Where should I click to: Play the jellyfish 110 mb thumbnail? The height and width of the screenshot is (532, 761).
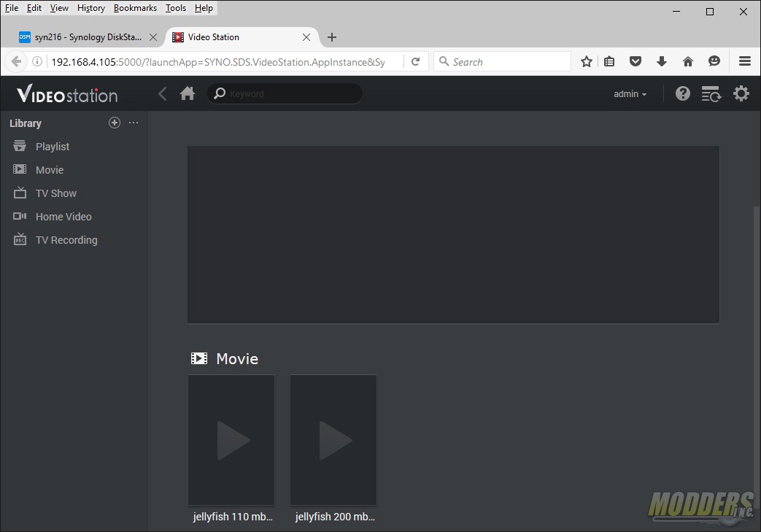231,440
